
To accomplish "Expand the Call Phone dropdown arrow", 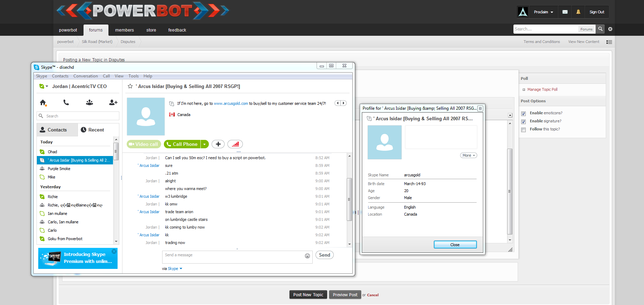I will pos(205,144).
